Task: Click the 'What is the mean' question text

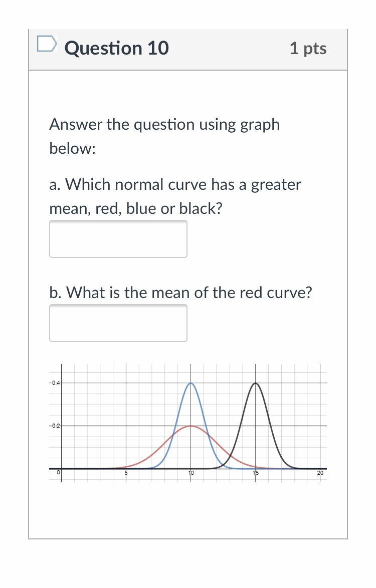Action: pyautogui.click(x=180, y=292)
